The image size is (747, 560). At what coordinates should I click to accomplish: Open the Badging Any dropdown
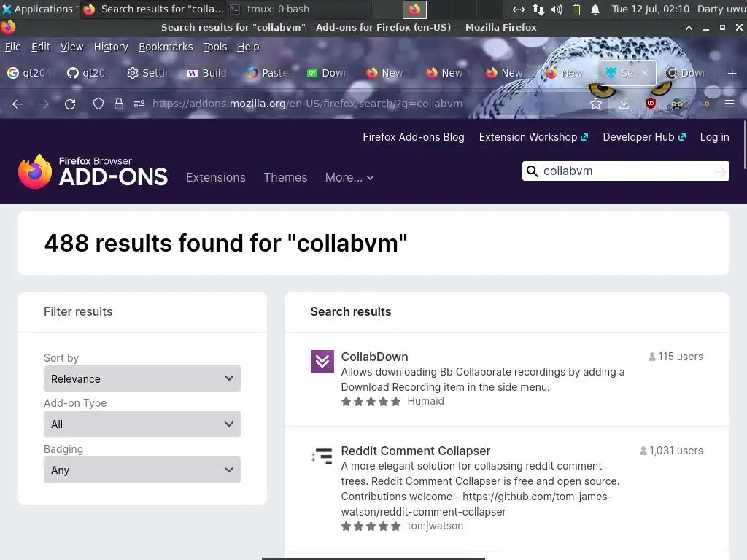[142, 470]
